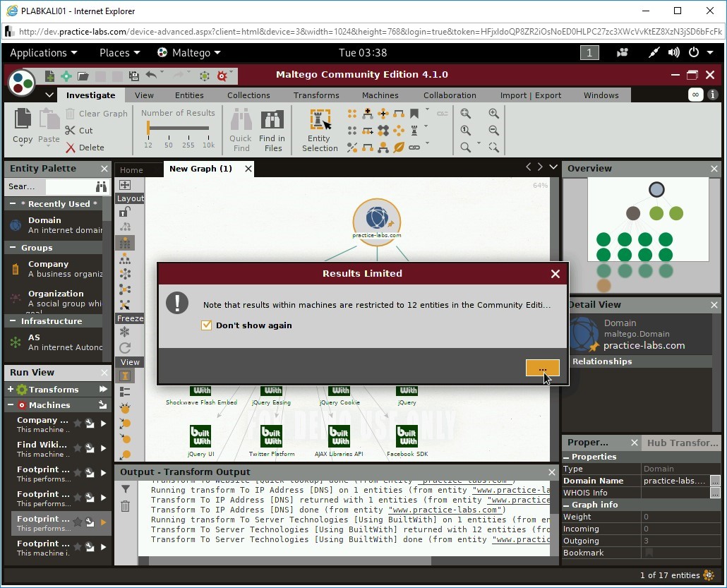Clear Graph using the Investigate ribbon icon
The width and height of the screenshot is (727, 588).
[96, 113]
